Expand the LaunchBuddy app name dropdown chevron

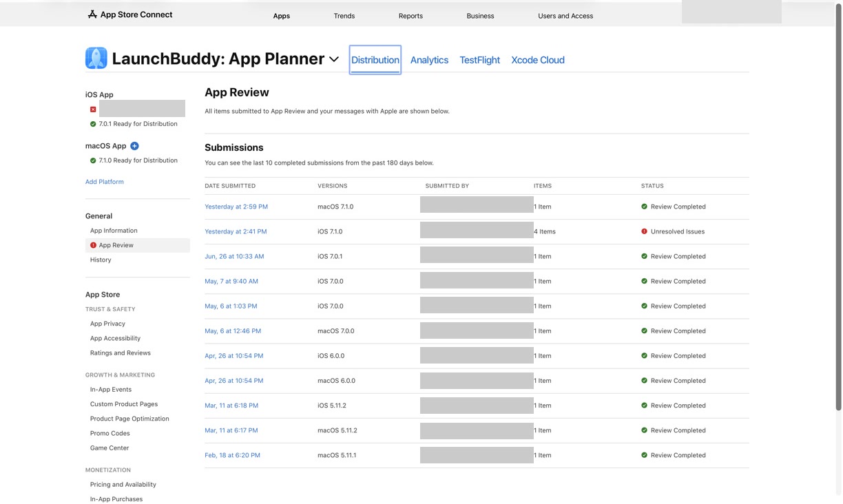[x=334, y=60]
